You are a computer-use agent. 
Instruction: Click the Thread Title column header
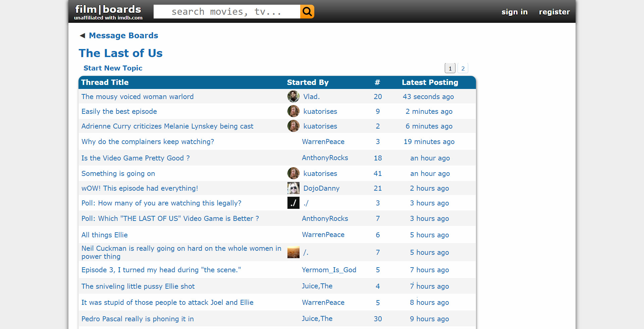coord(105,83)
